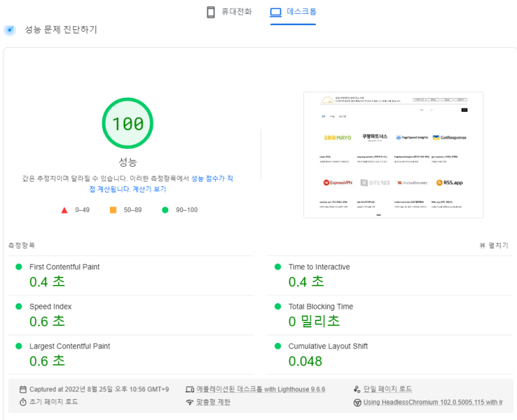
Task: Click the stopwatch icon beside 초기 페이지 로드
Action: [x=23, y=402]
